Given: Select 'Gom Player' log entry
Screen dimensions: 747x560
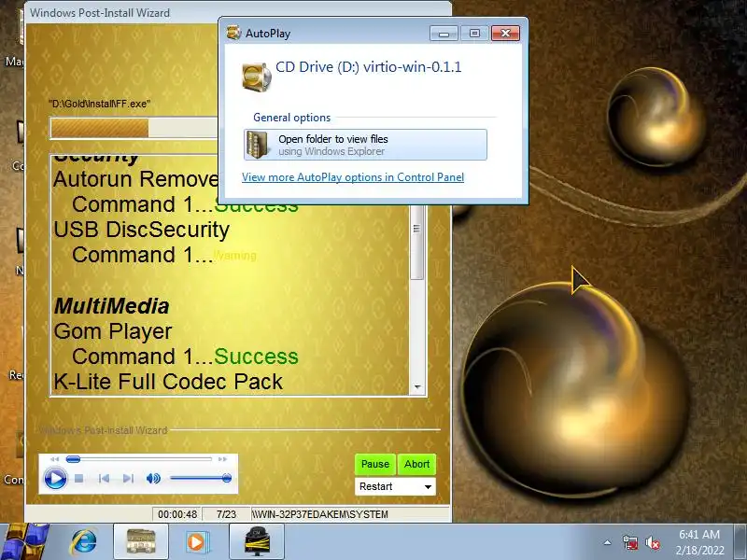Looking at the screenshot, I should coord(113,331).
